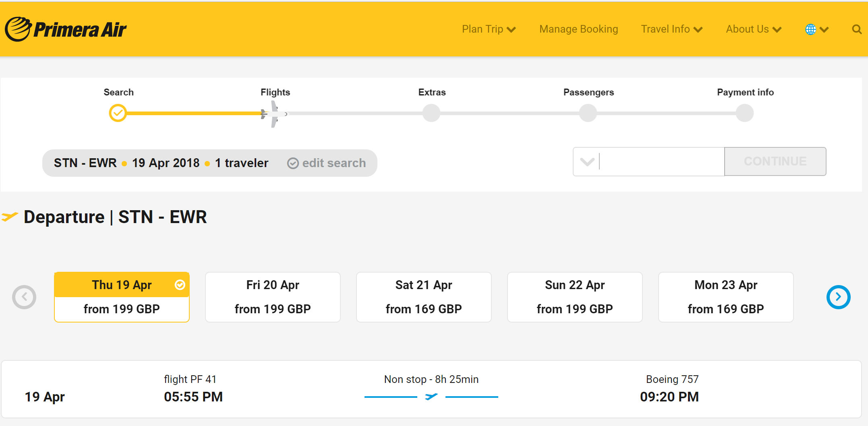Click the globe language icon
The height and width of the screenshot is (426, 868).
pos(811,29)
